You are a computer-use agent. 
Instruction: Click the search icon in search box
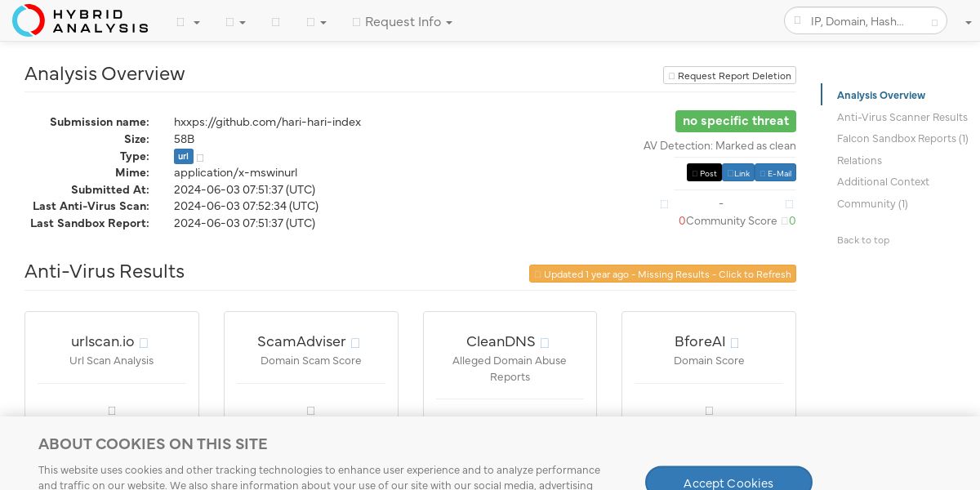tap(798, 21)
